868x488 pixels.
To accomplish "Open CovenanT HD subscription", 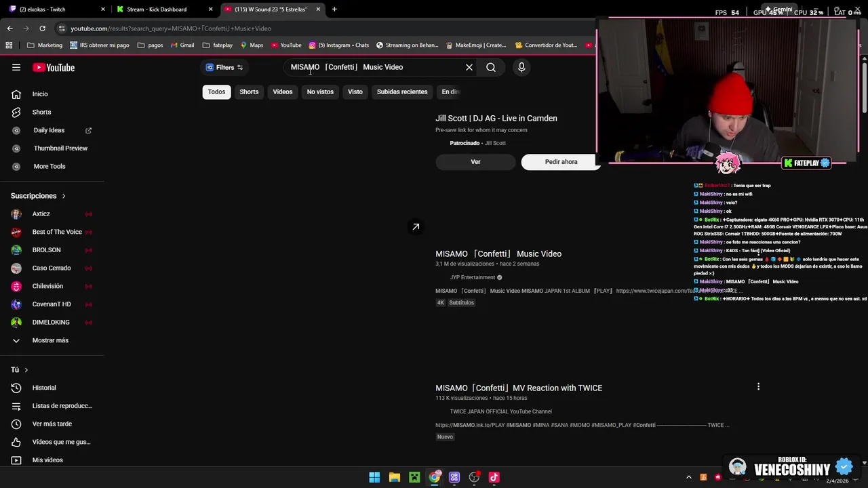I will tap(52, 304).
